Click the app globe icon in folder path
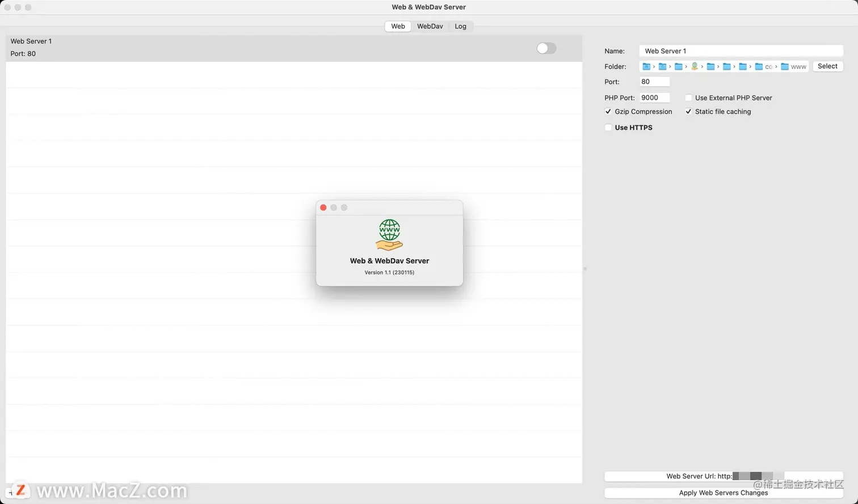Image resolution: width=858 pixels, height=504 pixels. pos(694,66)
